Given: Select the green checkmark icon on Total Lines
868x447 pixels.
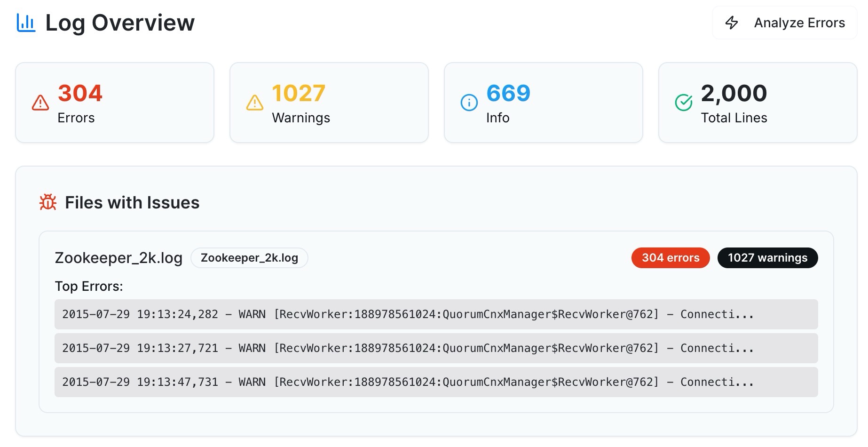Looking at the screenshot, I should [684, 102].
